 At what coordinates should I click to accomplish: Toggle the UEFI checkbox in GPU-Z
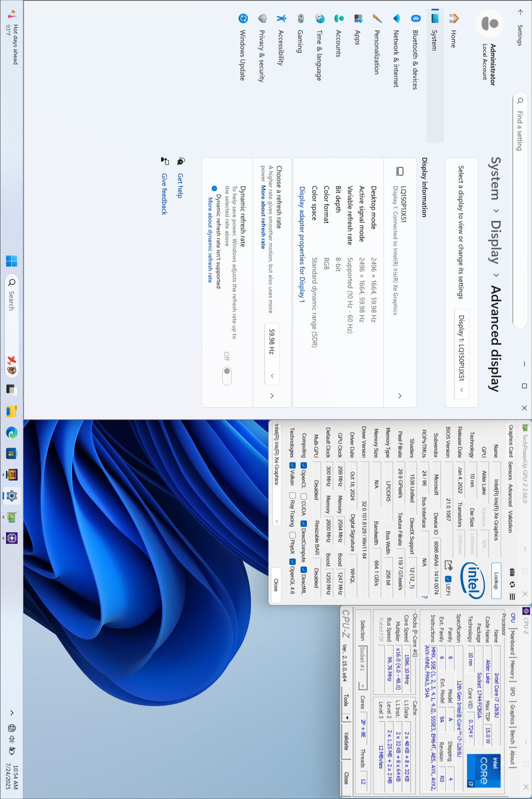tap(448, 579)
